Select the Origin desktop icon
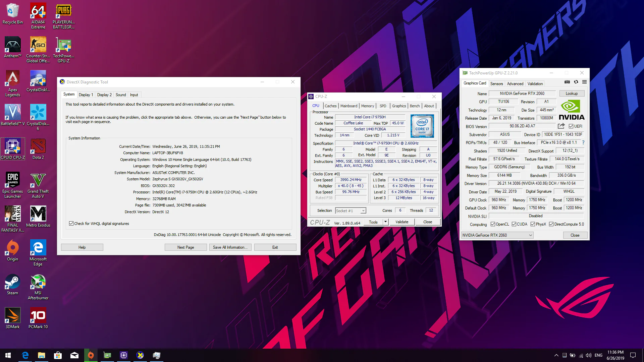Viewport: 644px width, 362px height. [x=12, y=251]
